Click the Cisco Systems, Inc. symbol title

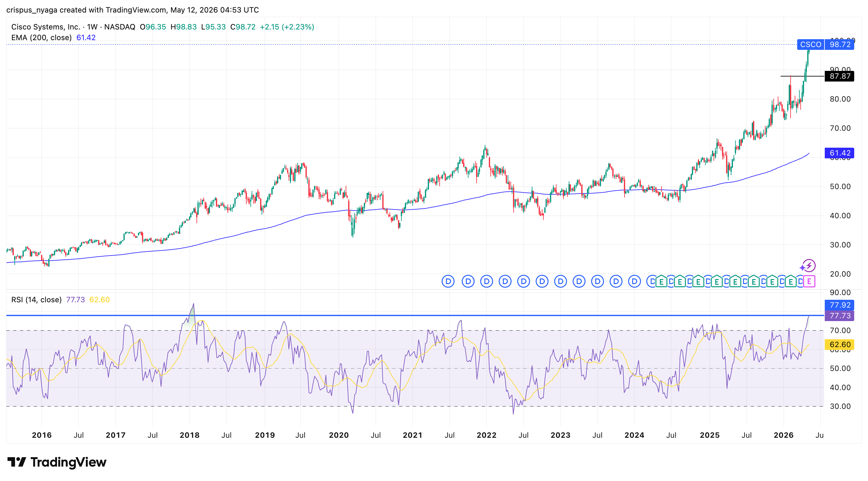(x=45, y=27)
